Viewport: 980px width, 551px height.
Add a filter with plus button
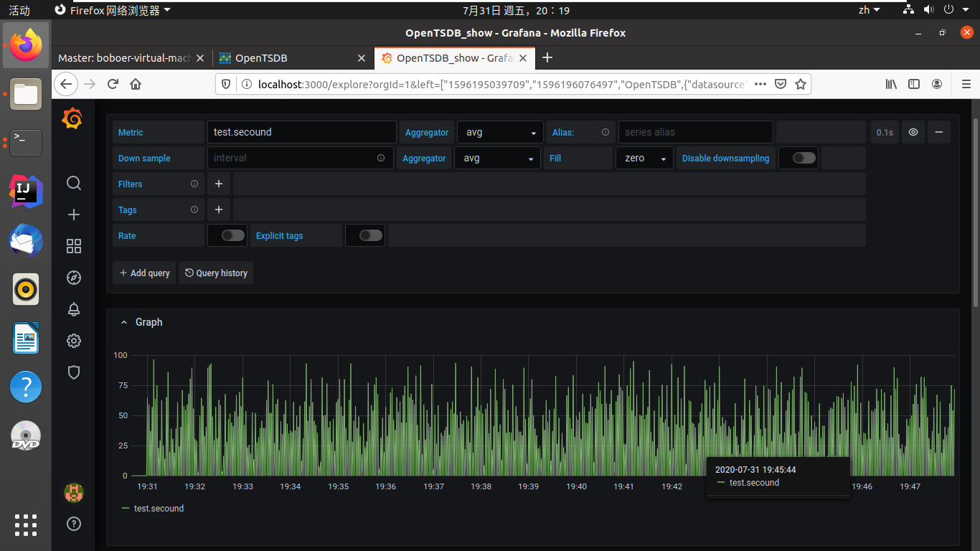click(x=219, y=184)
